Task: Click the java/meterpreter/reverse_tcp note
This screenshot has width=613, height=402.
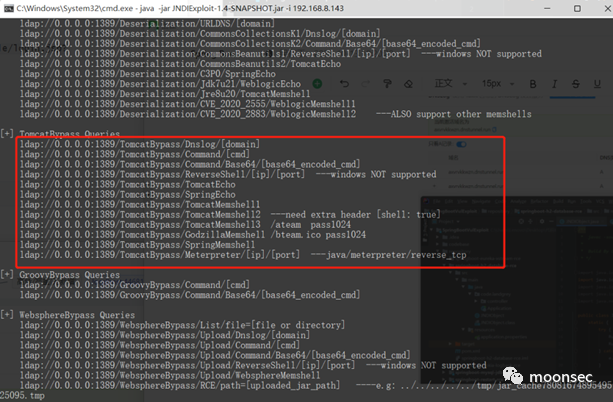Action: (x=388, y=255)
